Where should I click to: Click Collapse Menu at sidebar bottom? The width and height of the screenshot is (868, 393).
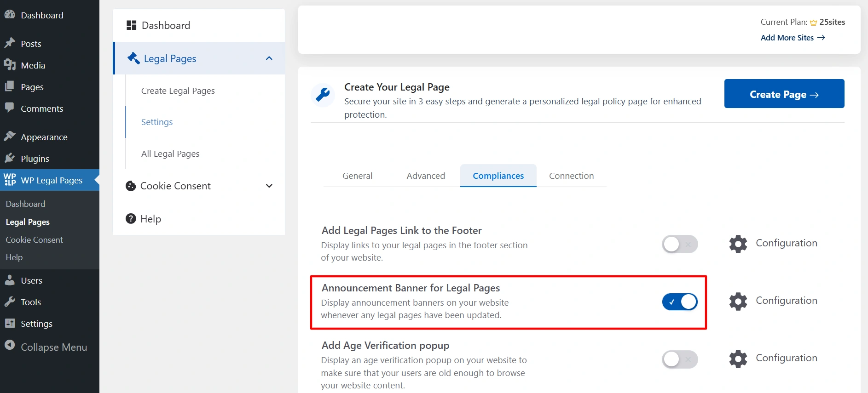(50, 347)
